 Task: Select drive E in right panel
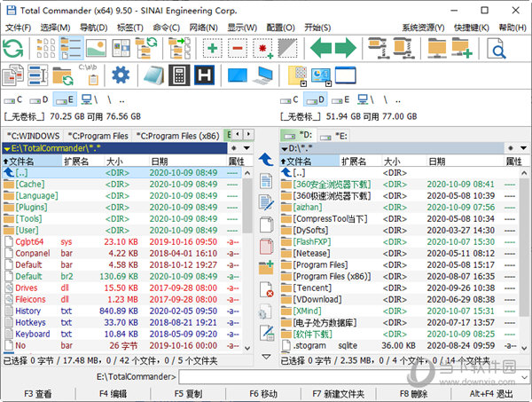[340, 99]
